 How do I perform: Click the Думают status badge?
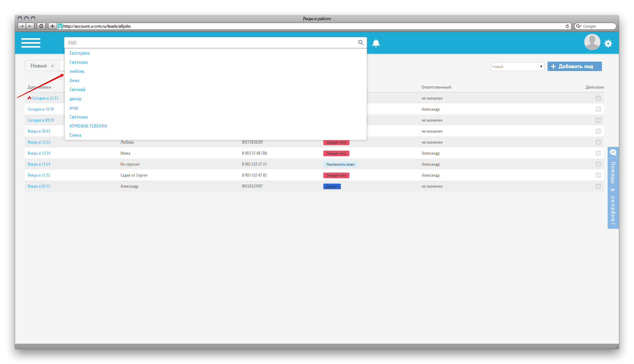coord(332,187)
